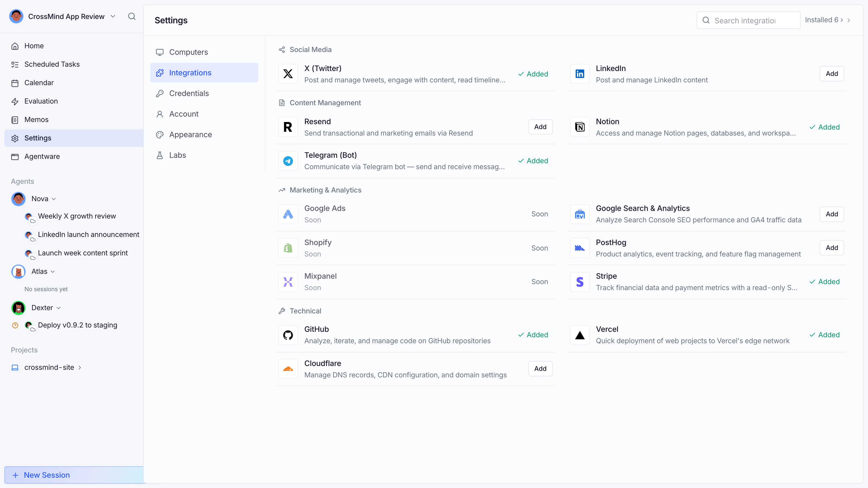Expand the crossmind-site project
This screenshot has height=488, width=868.
[x=80, y=367]
